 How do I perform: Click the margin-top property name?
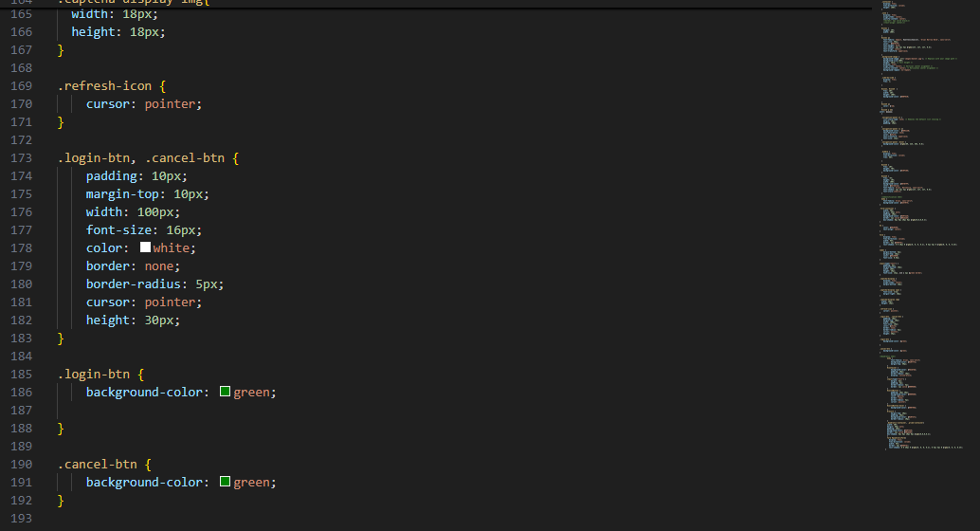coord(122,193)
